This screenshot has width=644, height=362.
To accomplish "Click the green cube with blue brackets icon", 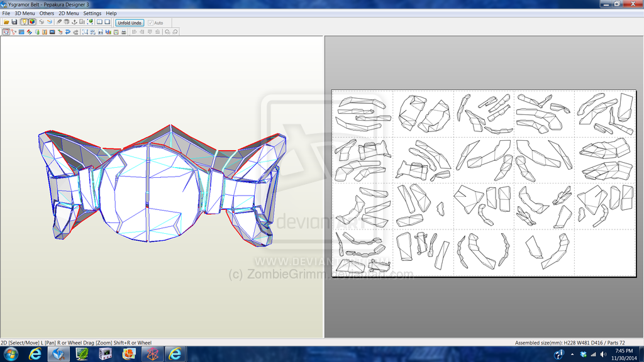I will [91, 22].
